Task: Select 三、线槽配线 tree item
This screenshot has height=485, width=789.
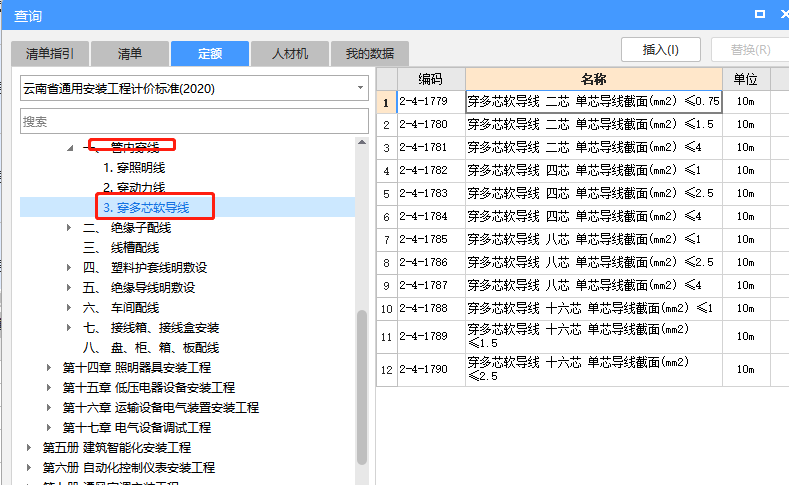Action: click(121, 248)
